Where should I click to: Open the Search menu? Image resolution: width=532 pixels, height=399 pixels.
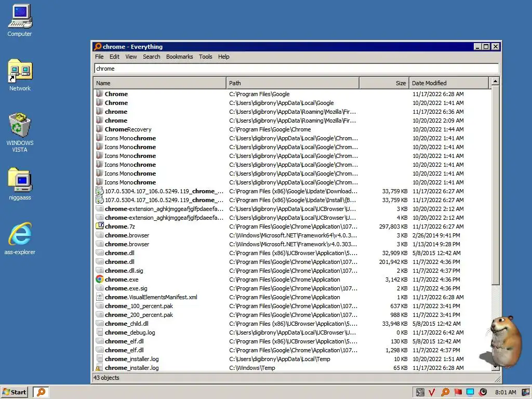tap(151, 57)
